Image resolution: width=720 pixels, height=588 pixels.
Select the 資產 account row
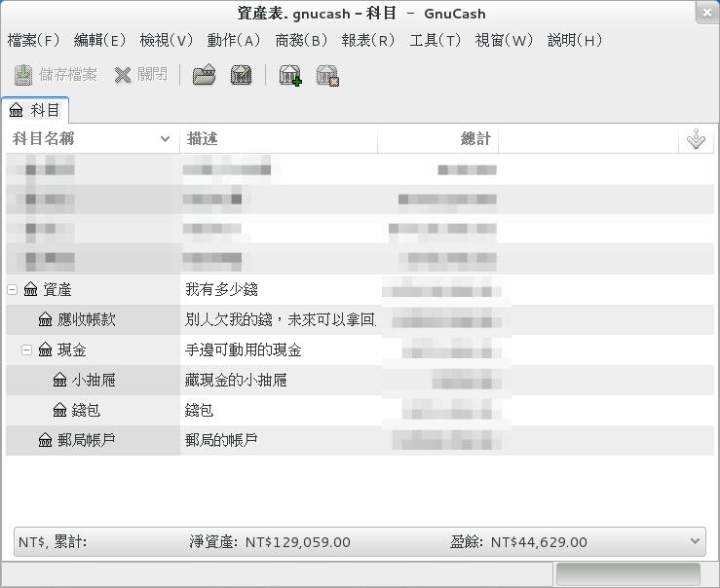click(360, 289)
